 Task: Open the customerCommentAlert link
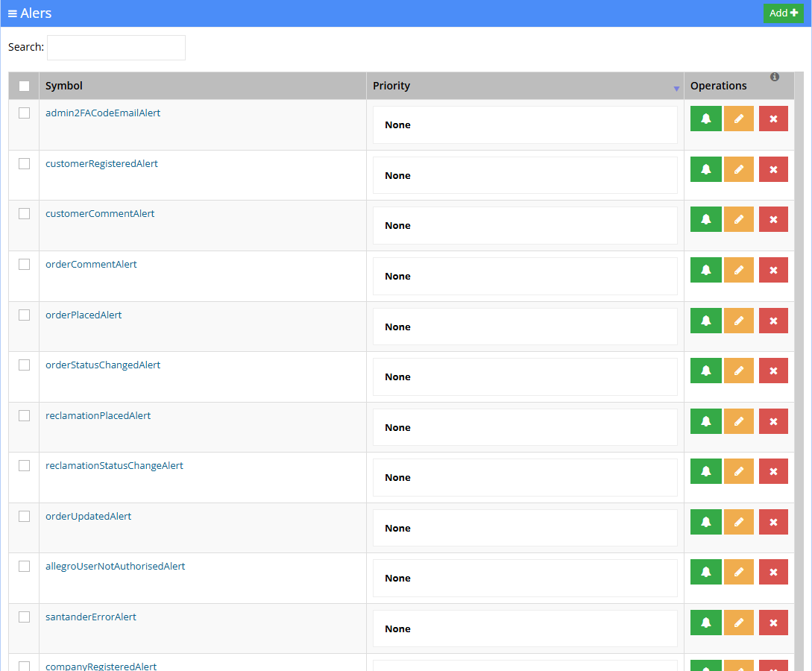100,214
